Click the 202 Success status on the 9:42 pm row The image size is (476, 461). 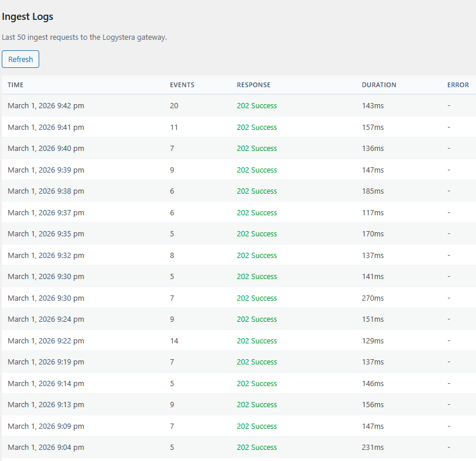coord(256,105)
